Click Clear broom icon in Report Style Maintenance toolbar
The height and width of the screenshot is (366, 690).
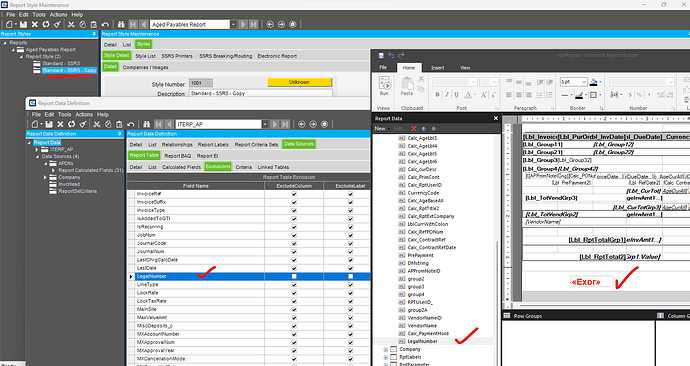pyautogui.click(x=57, y=24)
